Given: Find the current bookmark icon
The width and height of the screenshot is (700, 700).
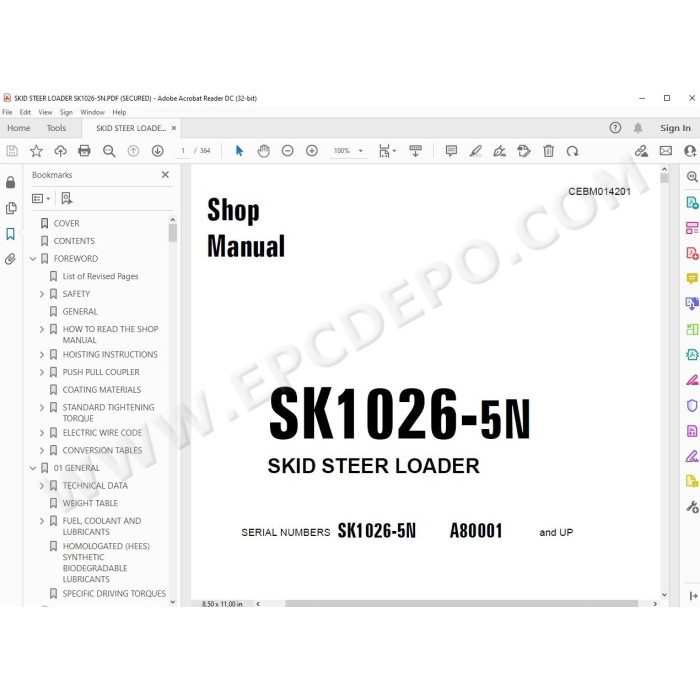Looking at the screenshot, I should click(67, 198).
